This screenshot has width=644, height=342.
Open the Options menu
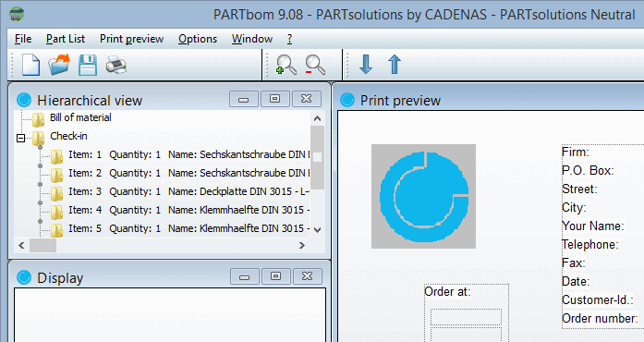198,39
